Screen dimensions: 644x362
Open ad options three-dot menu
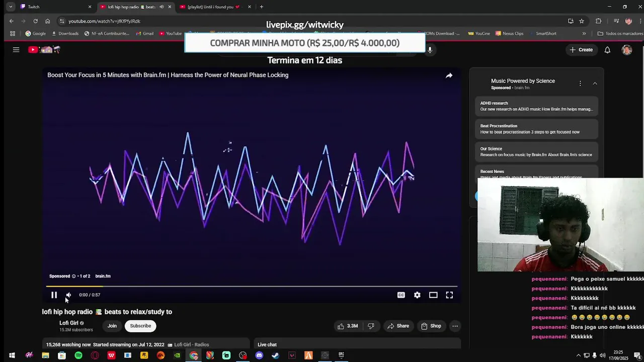580,83
